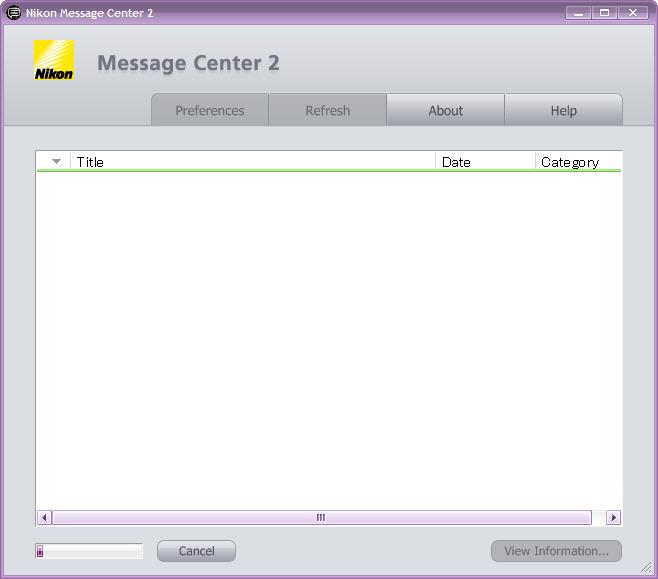Viewport: 658px width, 579px height.
Task: Click the horizontal scrollbar thumb
Action: (x=322, y=518)
